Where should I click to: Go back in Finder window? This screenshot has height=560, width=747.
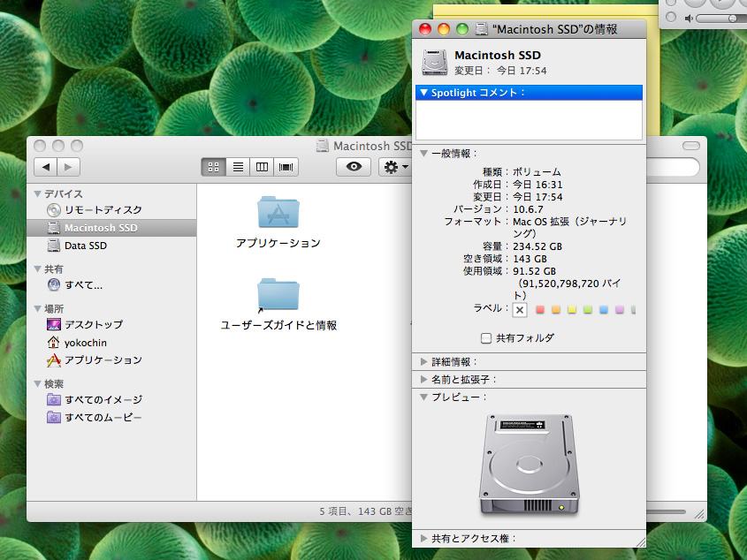(x=46, y=167)
